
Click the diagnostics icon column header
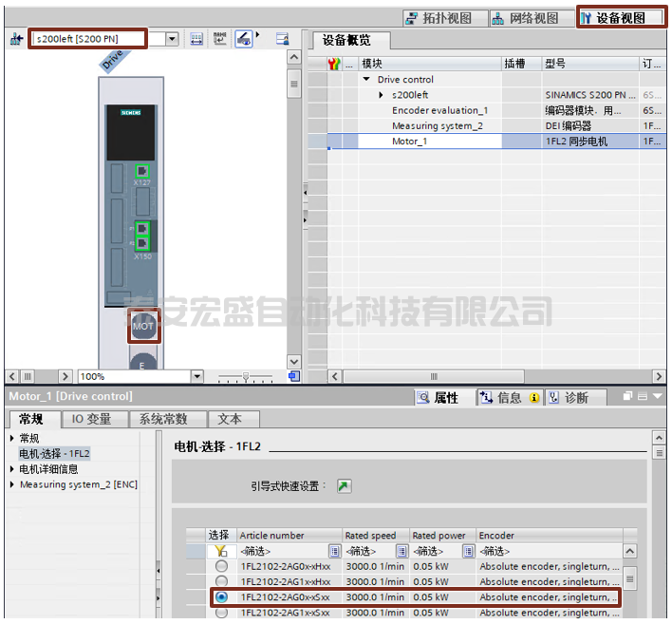pos(334,64)
